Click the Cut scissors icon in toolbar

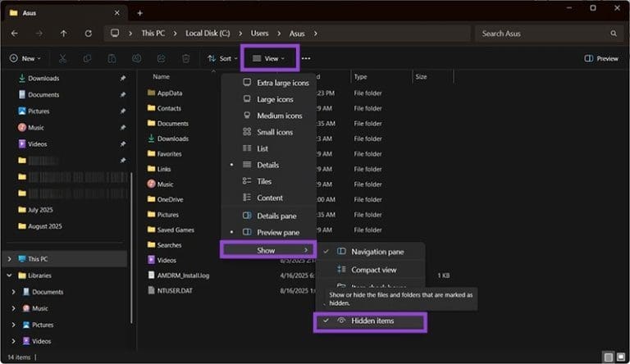(x=64, y=58)
